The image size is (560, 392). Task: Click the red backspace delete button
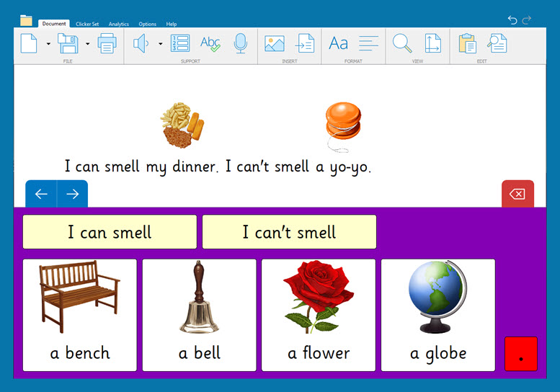pos(517,194)
